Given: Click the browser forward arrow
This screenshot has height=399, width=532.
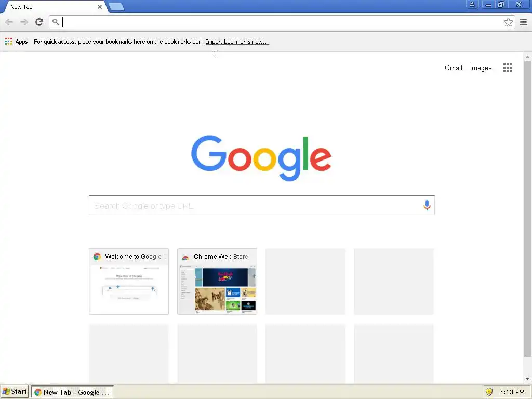Looking at the screenshot, I should [x=24, y=22].
